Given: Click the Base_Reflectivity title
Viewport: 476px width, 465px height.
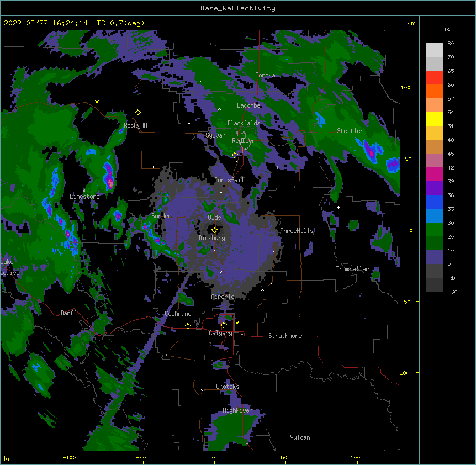Looking at the screenshot, I should tap(238, 8).
